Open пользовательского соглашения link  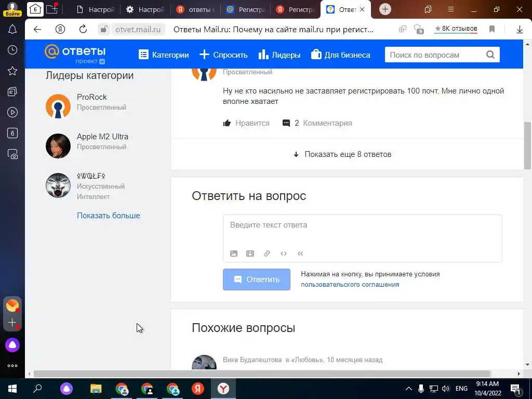click(350, 285)
